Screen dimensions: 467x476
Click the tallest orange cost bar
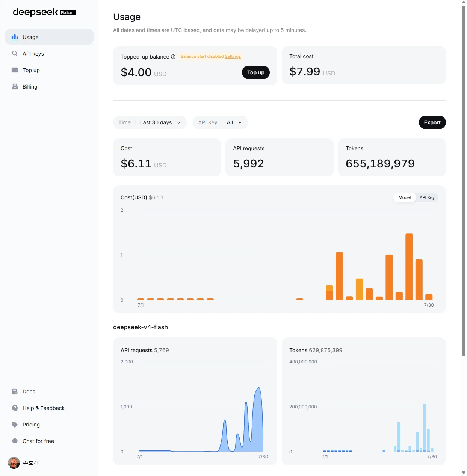[409, 267]
